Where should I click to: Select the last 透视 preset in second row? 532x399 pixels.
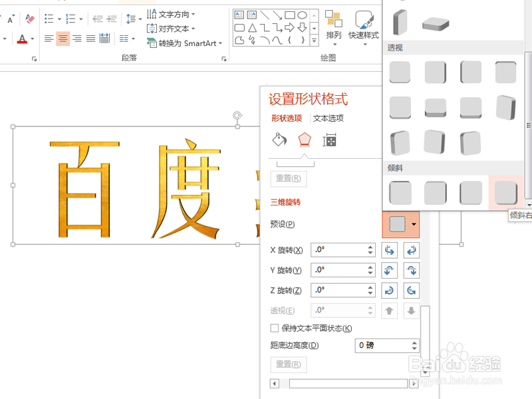[x=506, y=107]
